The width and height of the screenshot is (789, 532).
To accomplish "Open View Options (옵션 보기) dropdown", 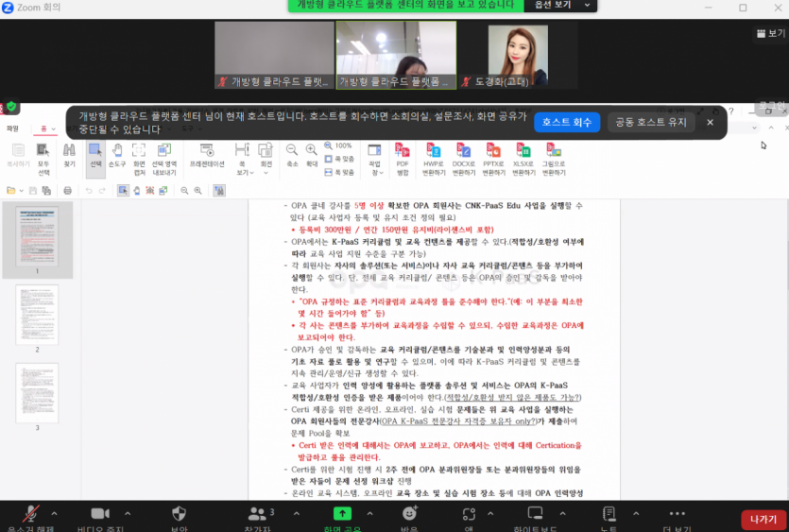I will tap(560, 5).
